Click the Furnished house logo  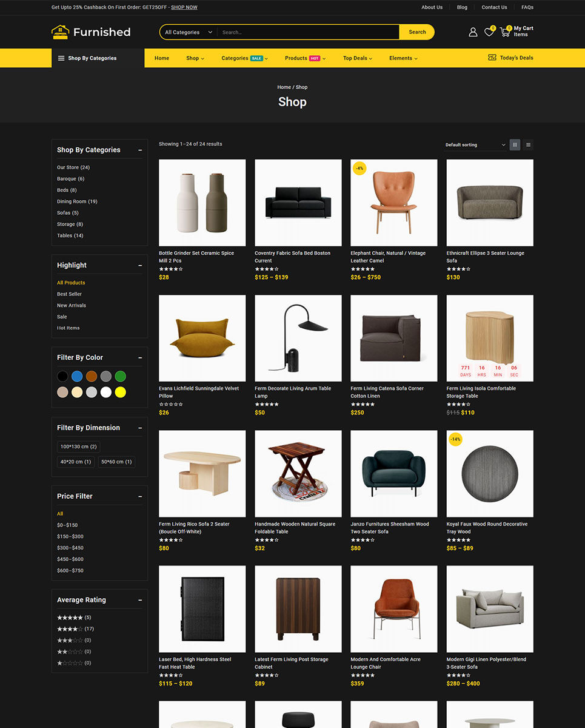click(x=61, y=32)
